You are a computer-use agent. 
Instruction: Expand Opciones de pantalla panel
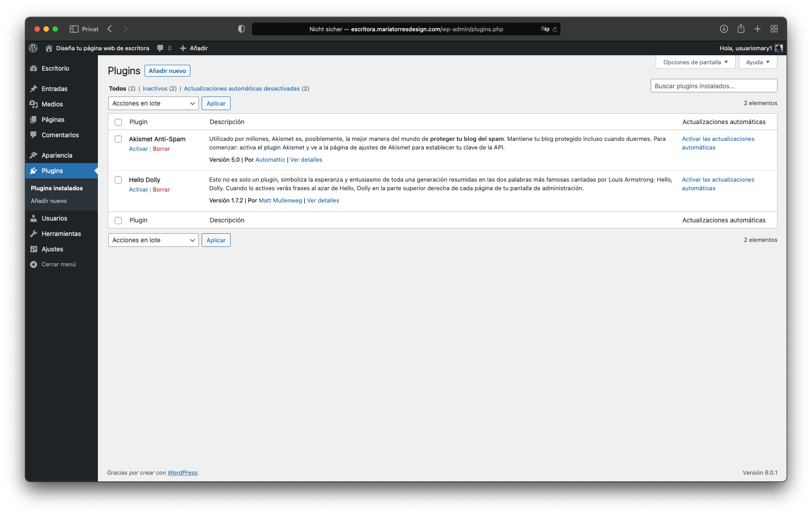tap(696, 62)
